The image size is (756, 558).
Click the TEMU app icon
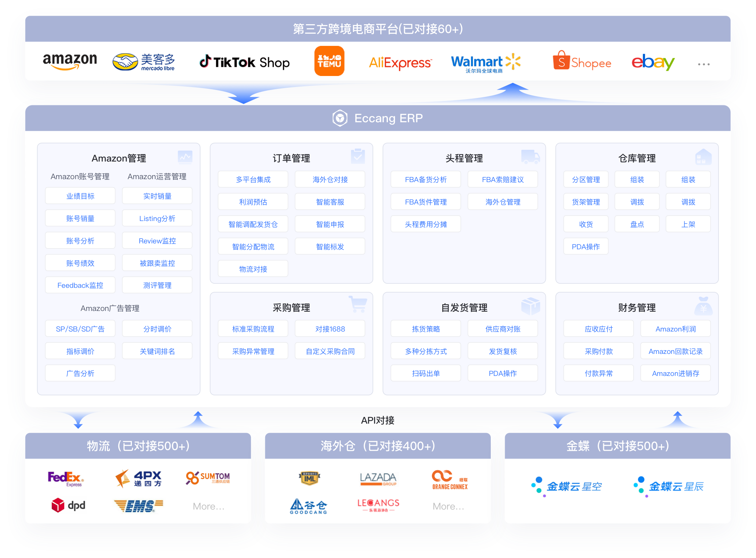[x=329, y=61]
